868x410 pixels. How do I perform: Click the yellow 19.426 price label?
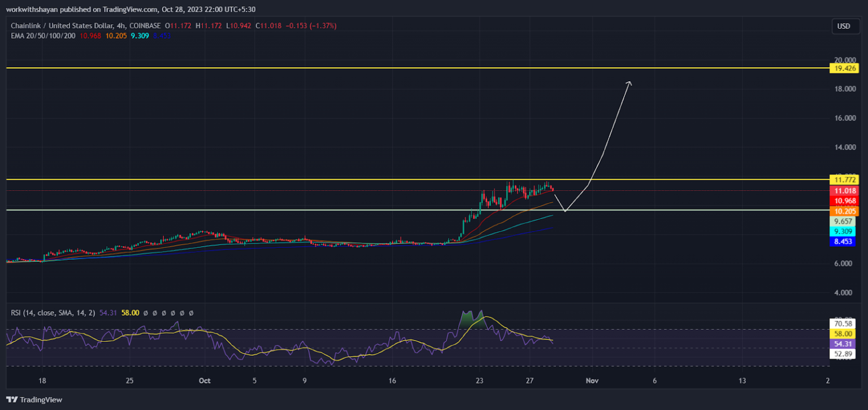pyautogui.click(x=844, y=68)
